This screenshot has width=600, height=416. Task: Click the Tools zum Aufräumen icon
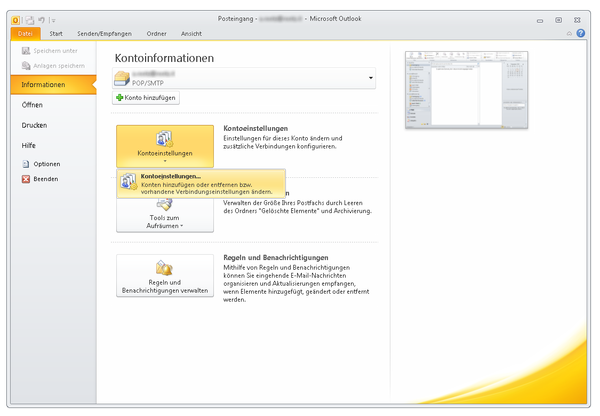pos(165,204)
